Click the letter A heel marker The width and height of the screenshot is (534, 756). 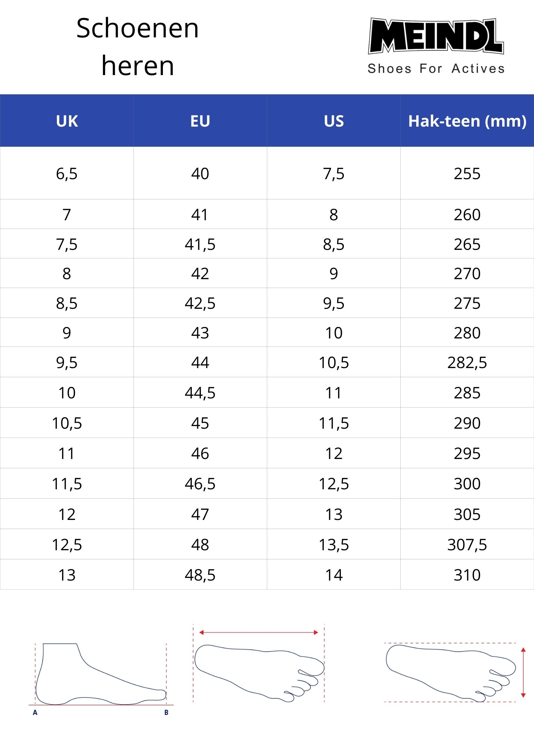click(35, 713)
